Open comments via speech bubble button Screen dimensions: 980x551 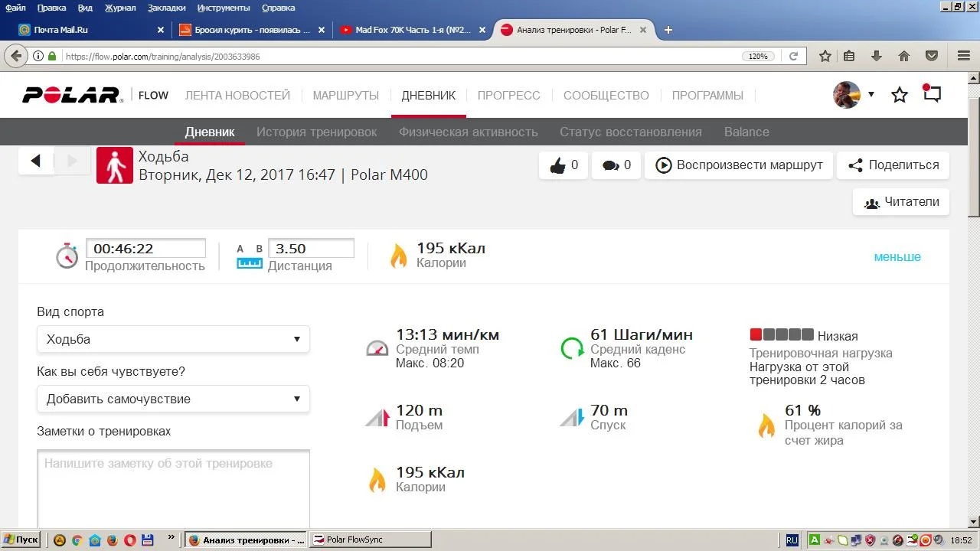click(x=616, y=165)
